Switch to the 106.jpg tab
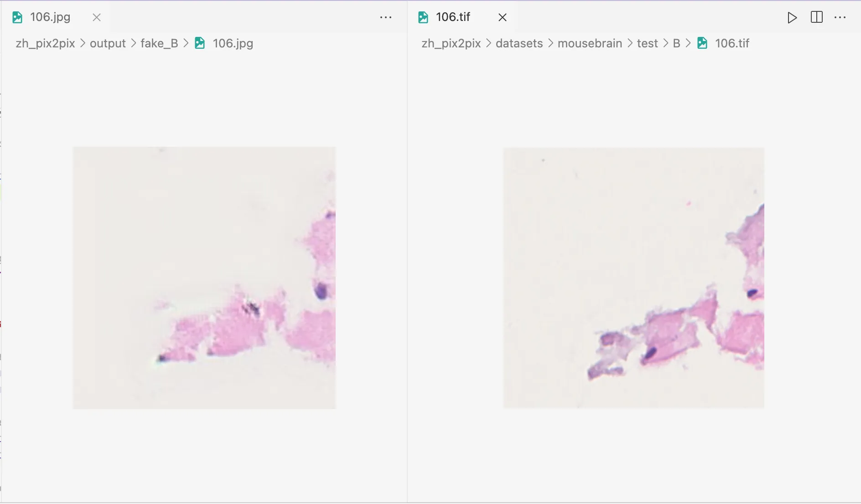Image resolution: width=861 pixels, height=504 pixels. (50, 17)
